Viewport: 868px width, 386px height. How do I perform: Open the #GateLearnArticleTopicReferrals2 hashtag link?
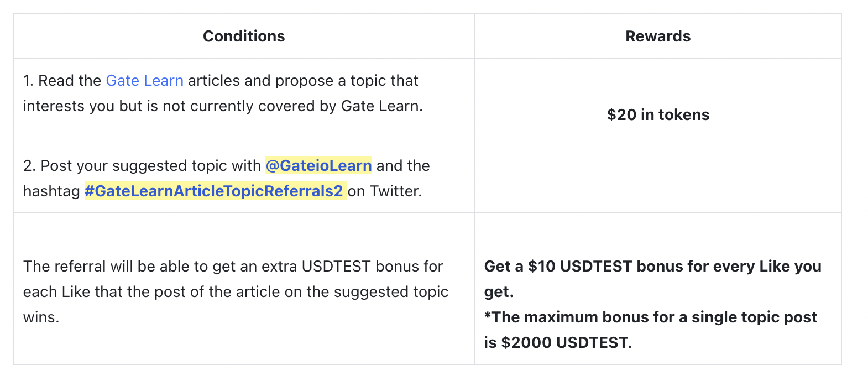pos(213,191)
